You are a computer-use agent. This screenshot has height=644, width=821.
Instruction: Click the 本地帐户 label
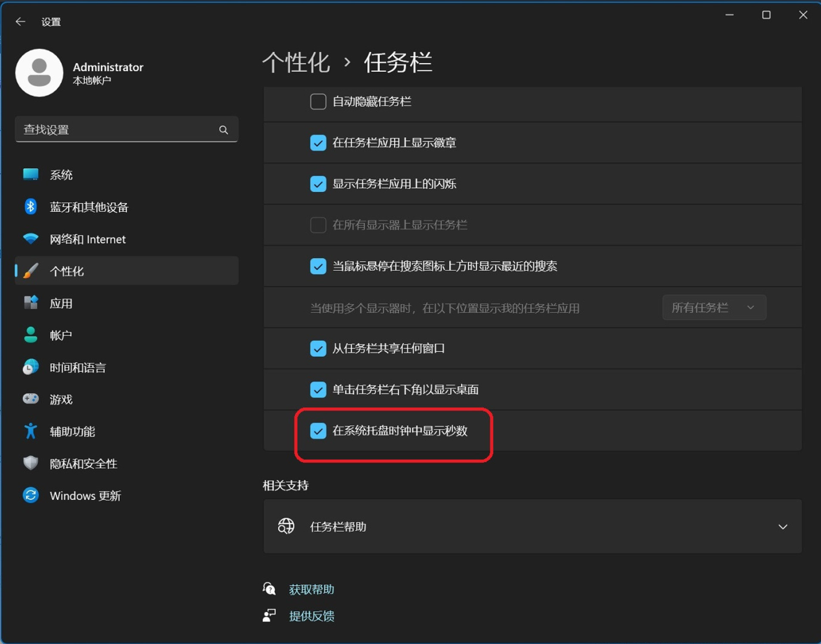coord(92,80)
